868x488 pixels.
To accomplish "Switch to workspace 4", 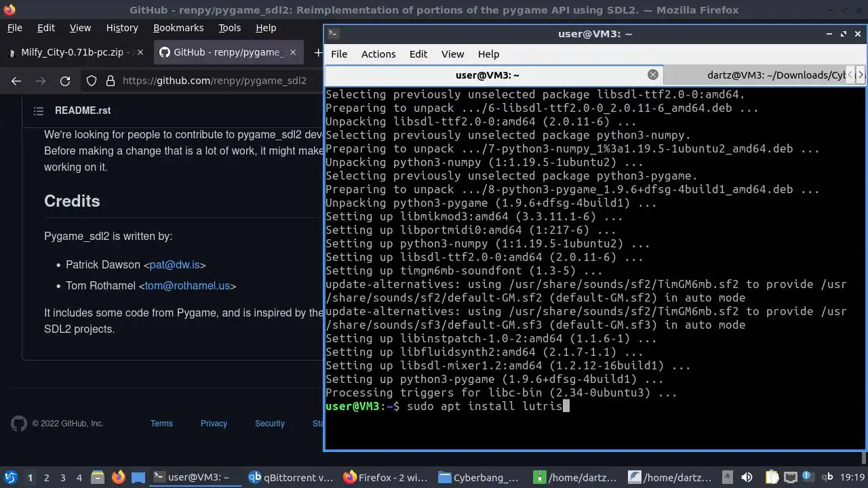I will [79, 477].
